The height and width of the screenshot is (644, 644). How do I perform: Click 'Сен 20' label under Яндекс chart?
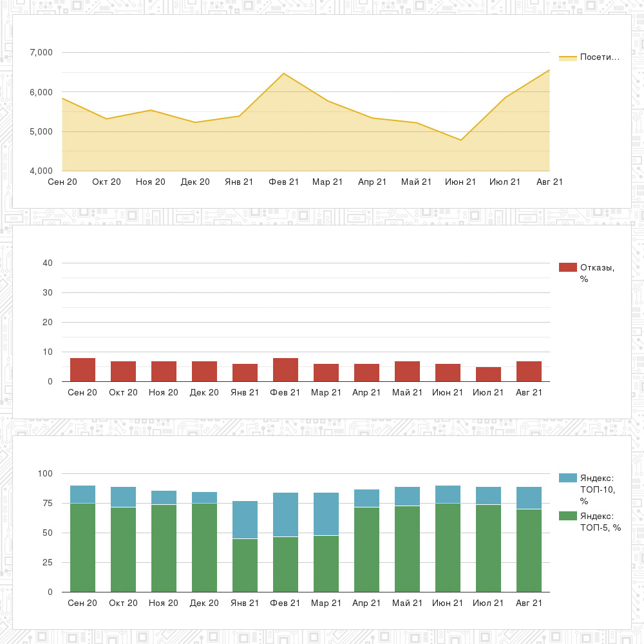82,603
